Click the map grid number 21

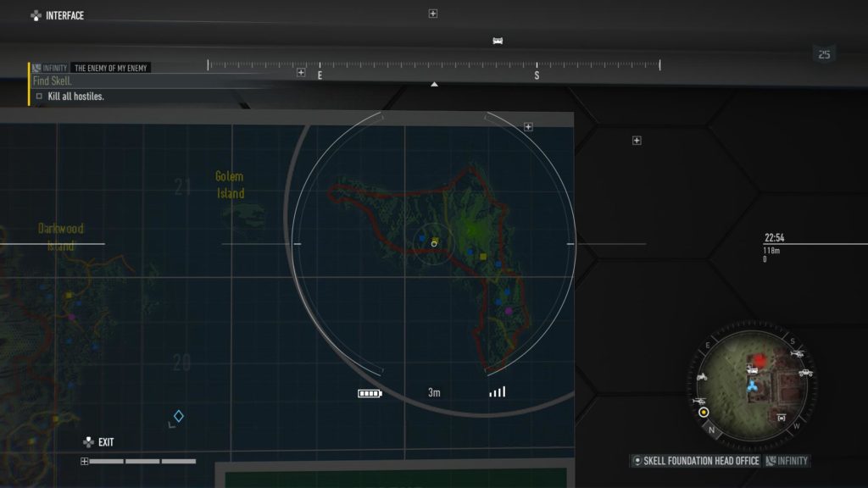[x=183, y=187]
